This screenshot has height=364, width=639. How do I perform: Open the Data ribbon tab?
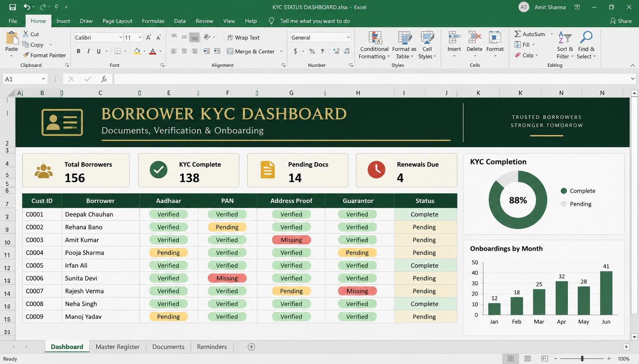coord(180,21)
